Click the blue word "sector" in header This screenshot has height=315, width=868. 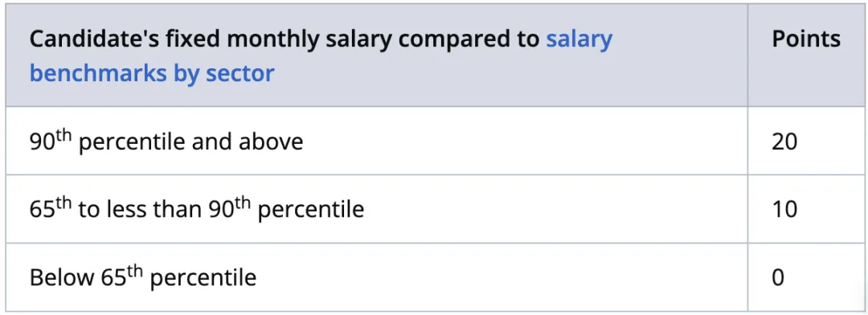[x=240, y=72]
